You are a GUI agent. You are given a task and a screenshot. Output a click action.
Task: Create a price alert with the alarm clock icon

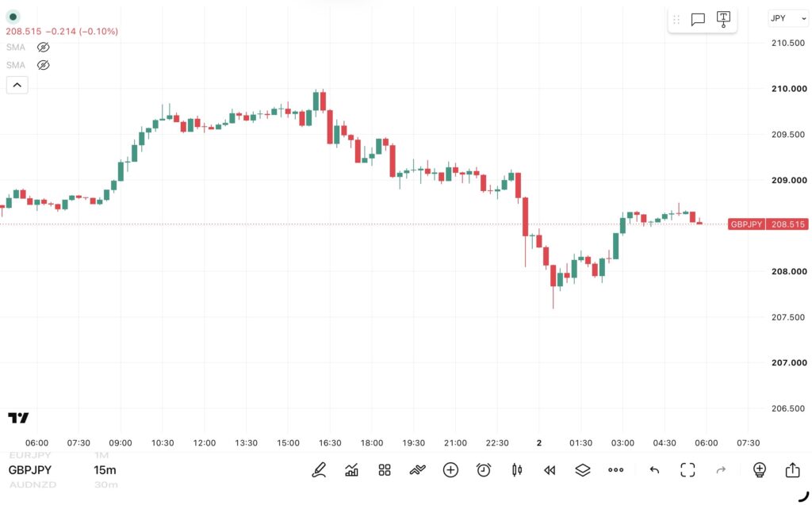(x=484, y=470)
